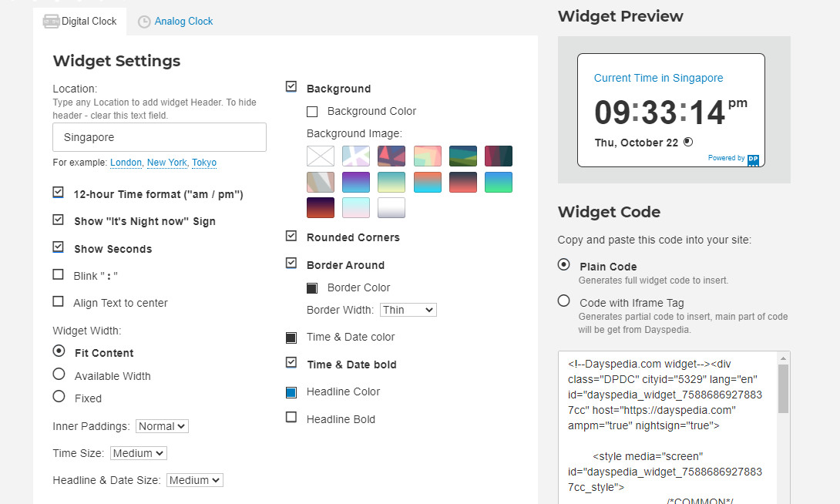Pick the green hills landscape background
840x504 pixels.
point(463,156)
